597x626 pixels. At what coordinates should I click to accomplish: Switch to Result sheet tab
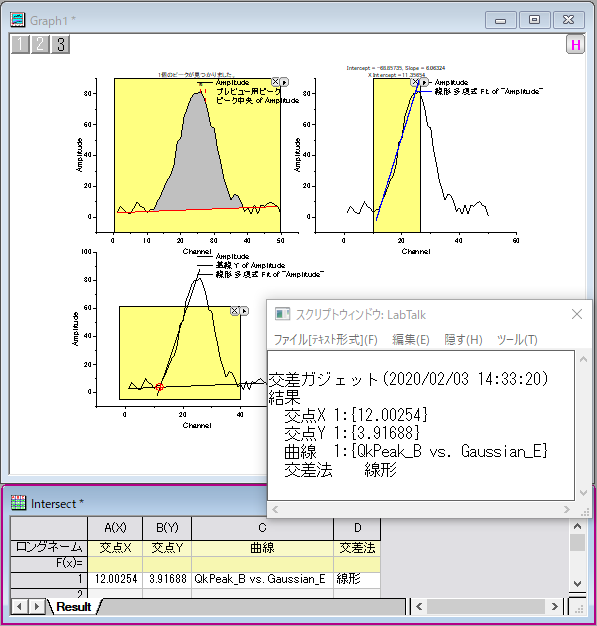click(74, 607)
